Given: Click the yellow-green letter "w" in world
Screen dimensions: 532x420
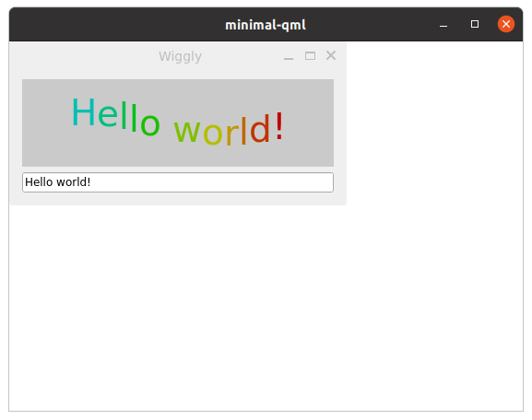Looking at the screenshot, I should coord(186,131).
